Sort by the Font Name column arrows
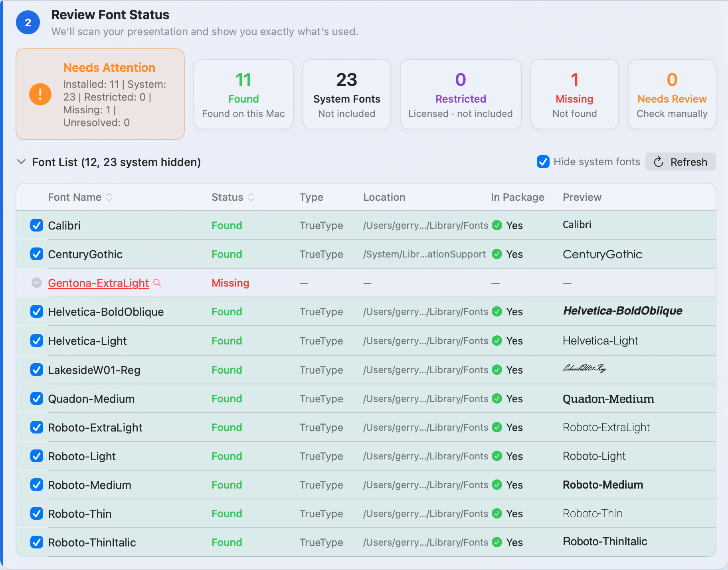 (x=109, y=197)
